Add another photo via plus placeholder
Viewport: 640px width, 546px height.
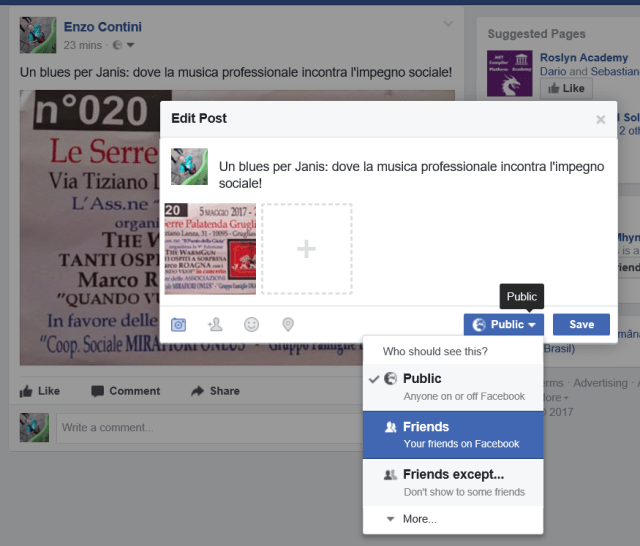(307, 249)
